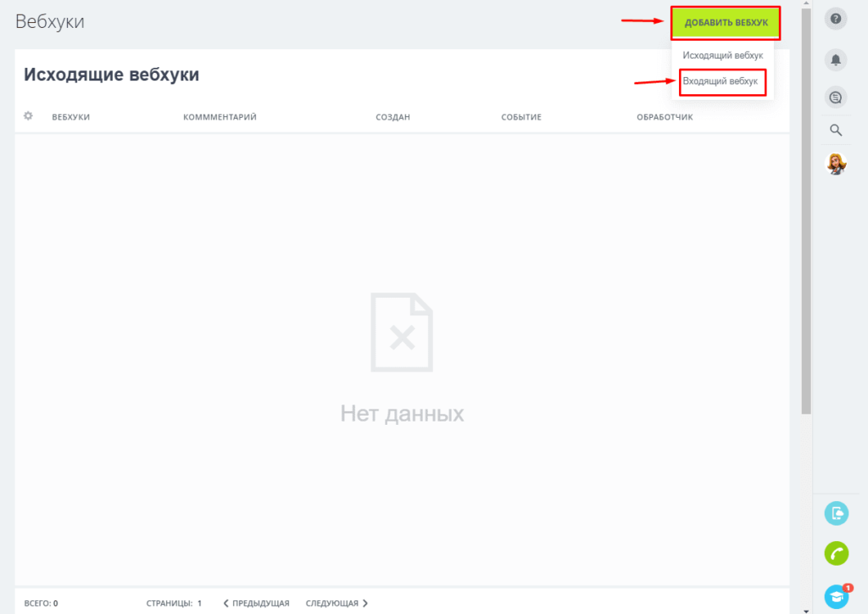This screenshot has height=614, width=868.
Task: Open telephony via the green phone icon
Action: point(836,554)
